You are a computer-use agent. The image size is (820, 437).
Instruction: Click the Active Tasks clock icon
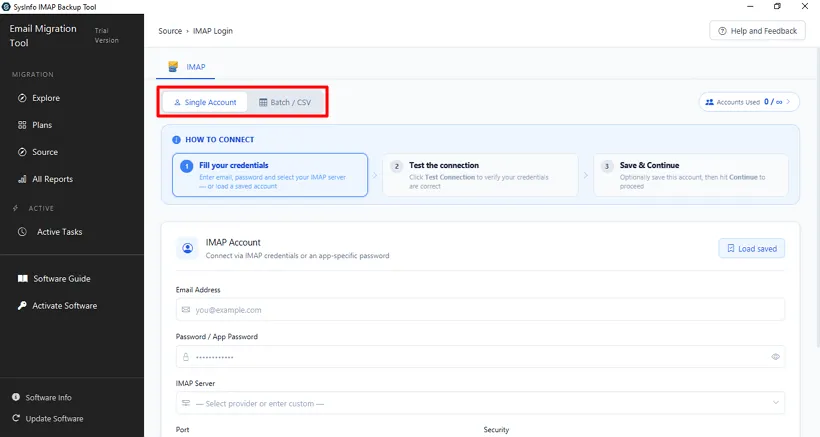point(22,232)
